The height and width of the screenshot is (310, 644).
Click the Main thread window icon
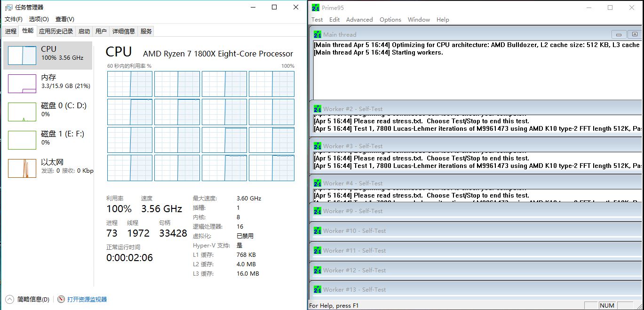(318, 34)
